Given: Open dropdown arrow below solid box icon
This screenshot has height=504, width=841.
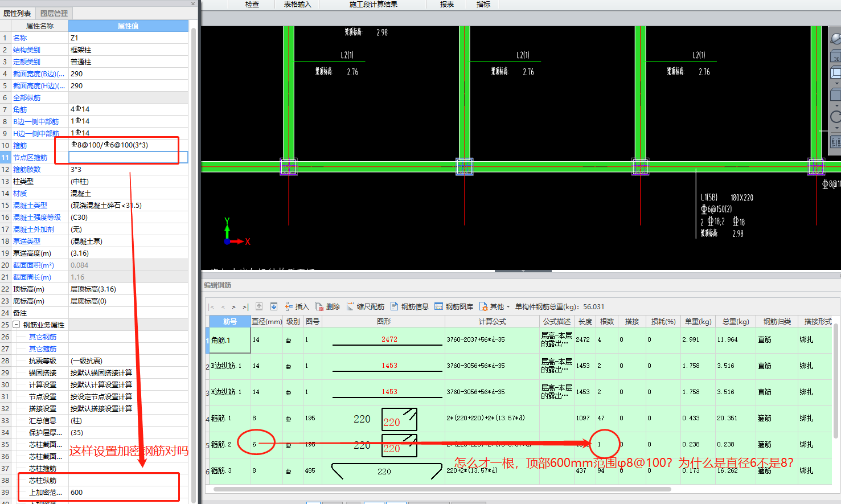Looking at the screenshot, I should [836, 105].
